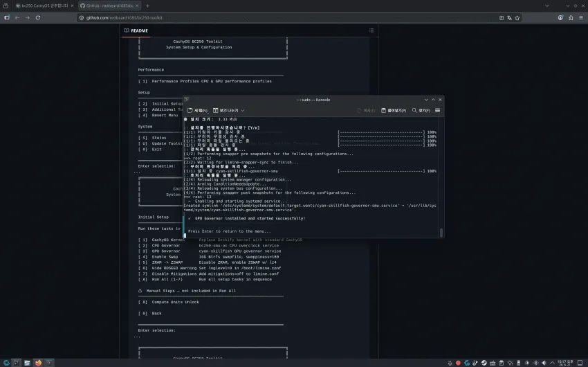Open Firefox View icon at tab strip start
Viewport: 588px width, 367px height.
coord(6,6)
